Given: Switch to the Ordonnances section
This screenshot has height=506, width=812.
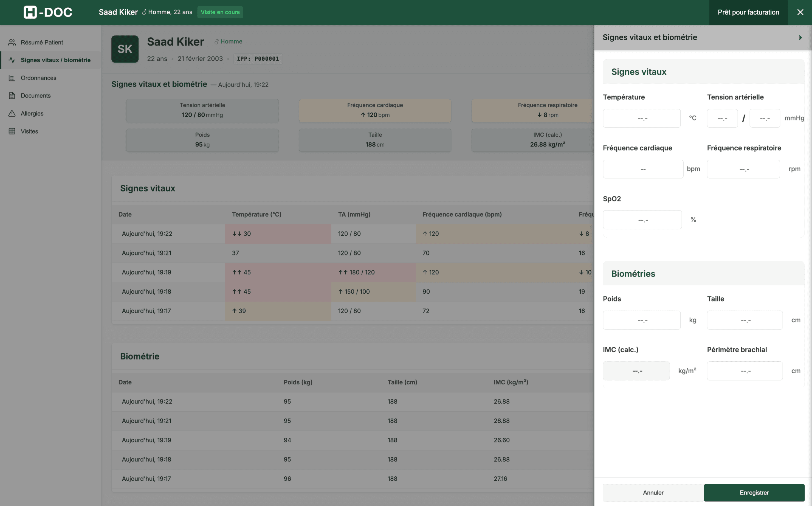Looking at the screenshot, I should (x=38, y=78).
